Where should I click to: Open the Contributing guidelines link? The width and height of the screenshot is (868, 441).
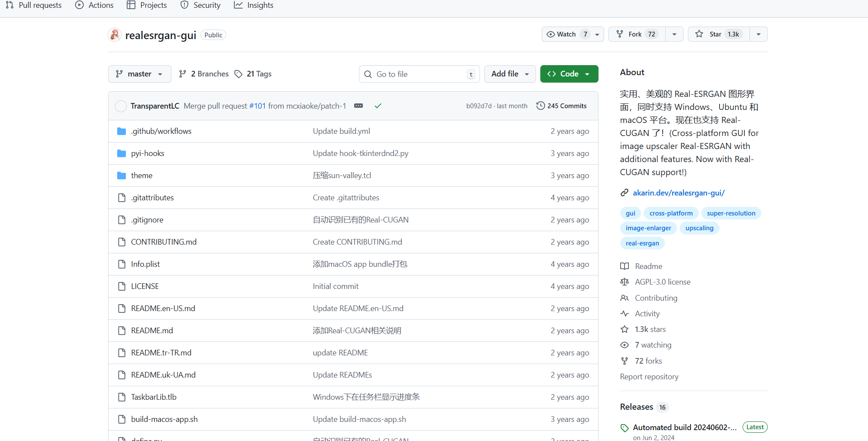point(649,298)
